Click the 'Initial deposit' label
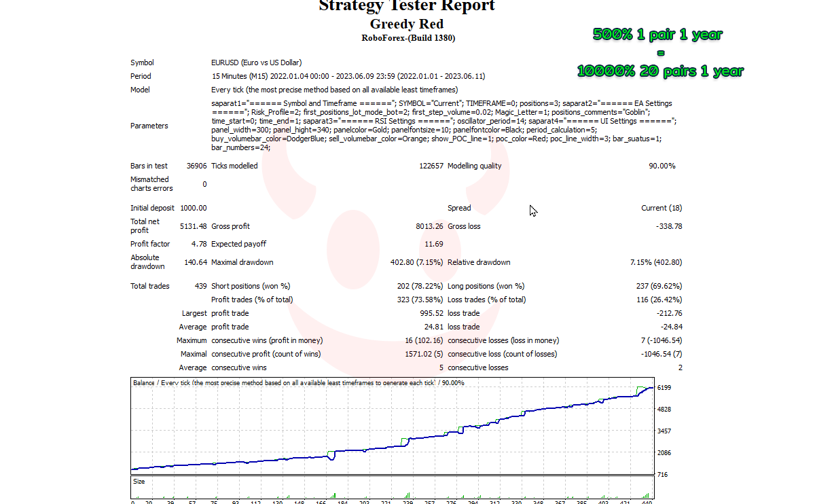Viewport: 815px width, 504px height. point(152,208)
